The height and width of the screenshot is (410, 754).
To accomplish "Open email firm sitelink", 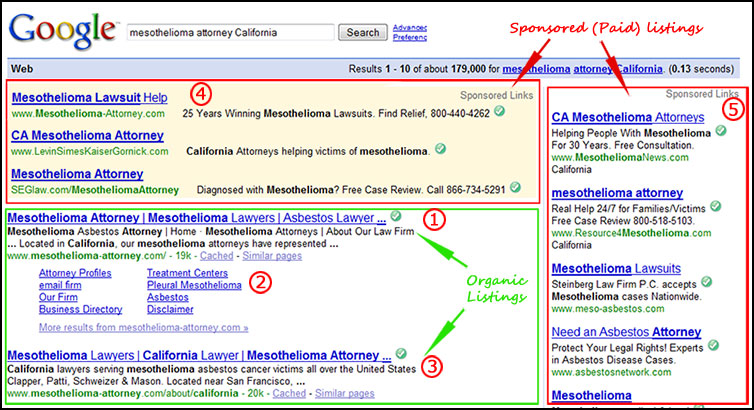I will [60, 285].
